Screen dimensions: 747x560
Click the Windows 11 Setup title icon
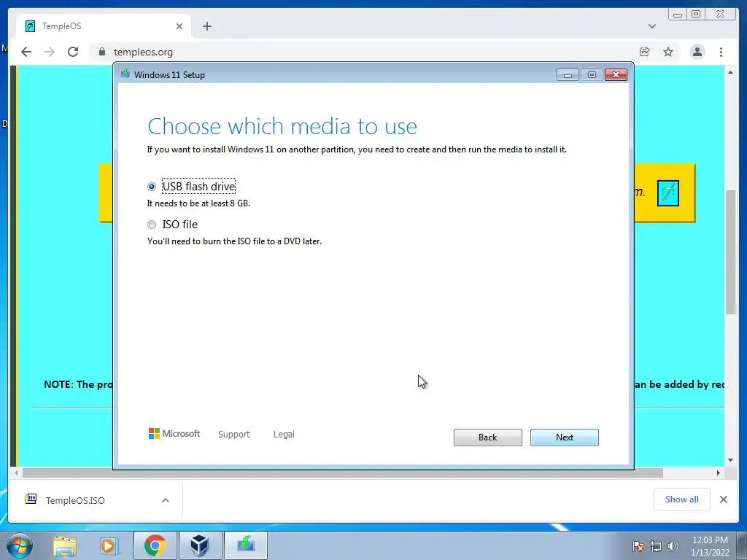coord(125,74)
